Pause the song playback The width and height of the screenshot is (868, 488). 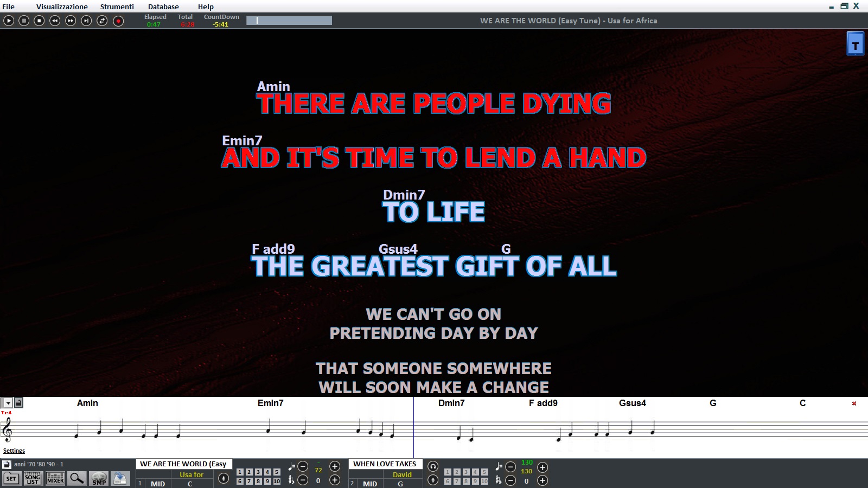tap(24, 21)
